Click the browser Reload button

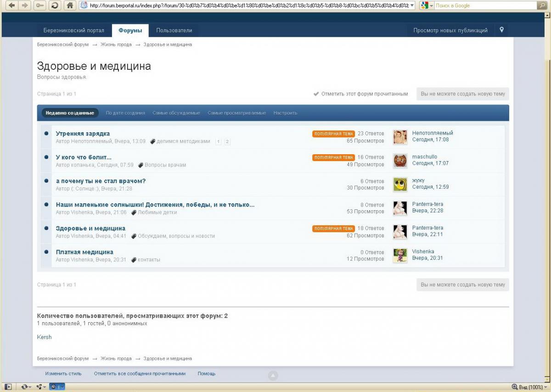pos(55,6)
